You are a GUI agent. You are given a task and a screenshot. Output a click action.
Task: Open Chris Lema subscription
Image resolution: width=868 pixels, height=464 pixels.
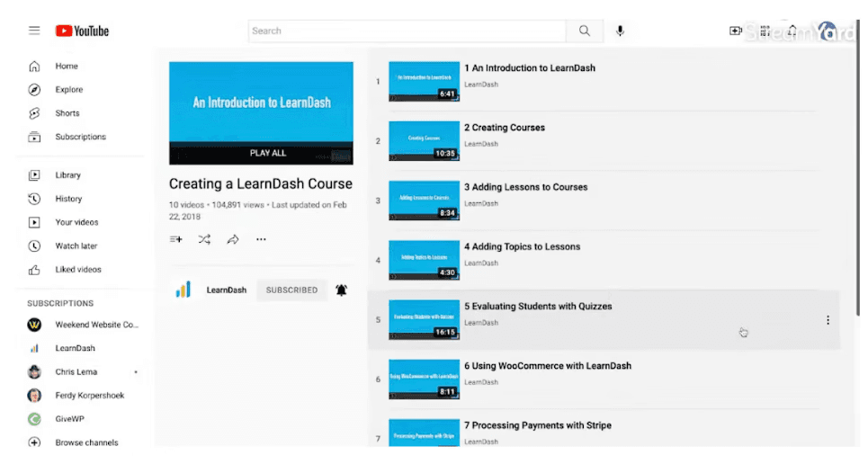coord(76,372)
